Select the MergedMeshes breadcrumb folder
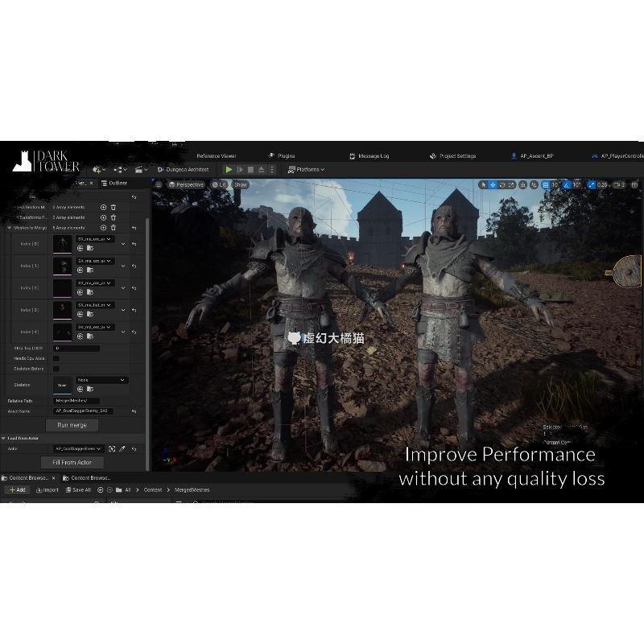Viewport: 644px width, 644px height. pos(192,490)
